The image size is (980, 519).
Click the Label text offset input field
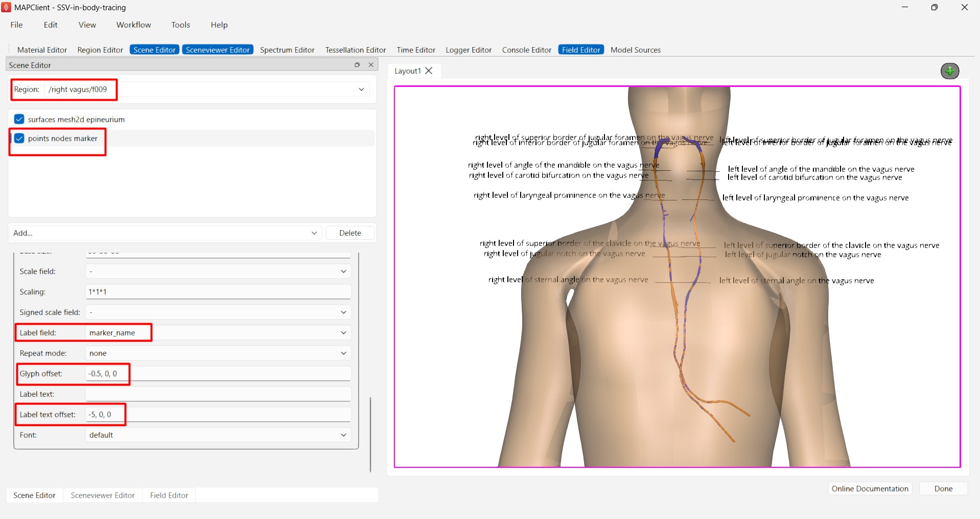[x=218, y=414]
